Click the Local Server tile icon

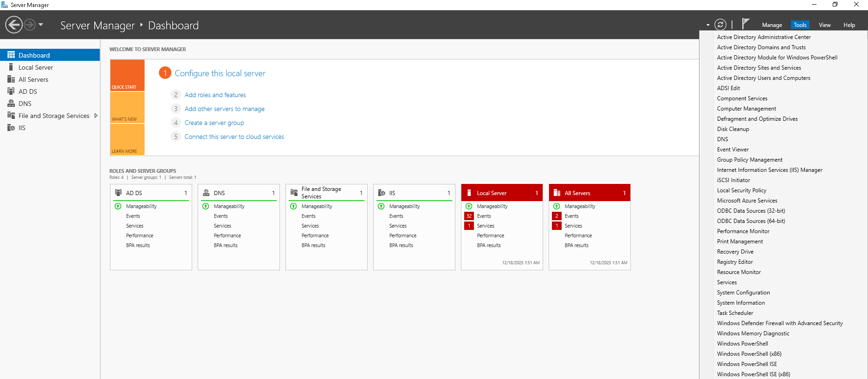[x=469, y=193]
